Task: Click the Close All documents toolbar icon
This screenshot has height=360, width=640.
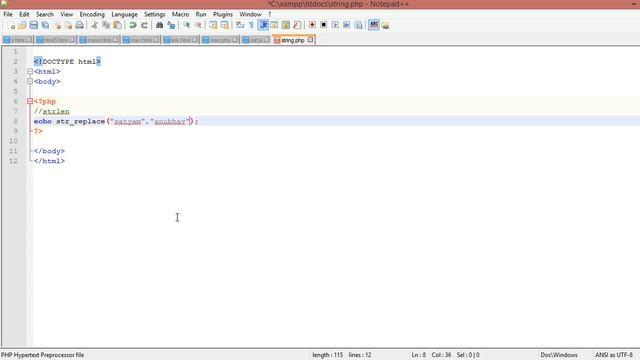Action: click(x=68, y=25)
